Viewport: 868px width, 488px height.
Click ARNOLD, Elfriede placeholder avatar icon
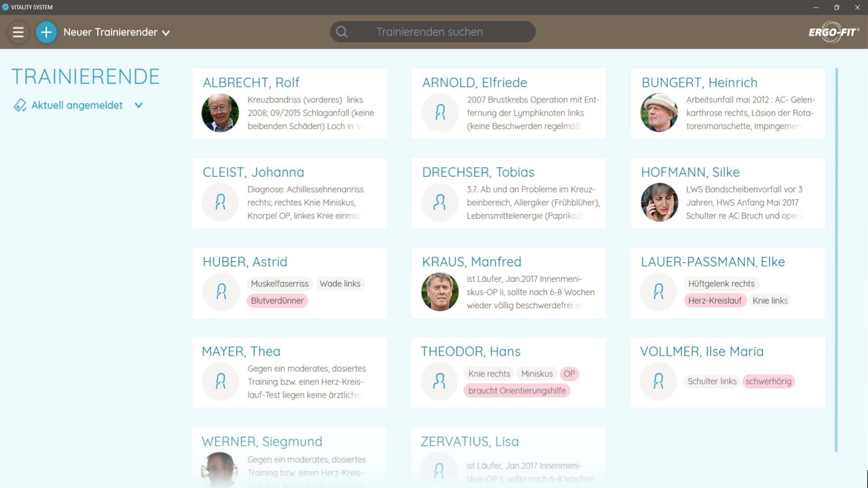(x=440, y=112)
